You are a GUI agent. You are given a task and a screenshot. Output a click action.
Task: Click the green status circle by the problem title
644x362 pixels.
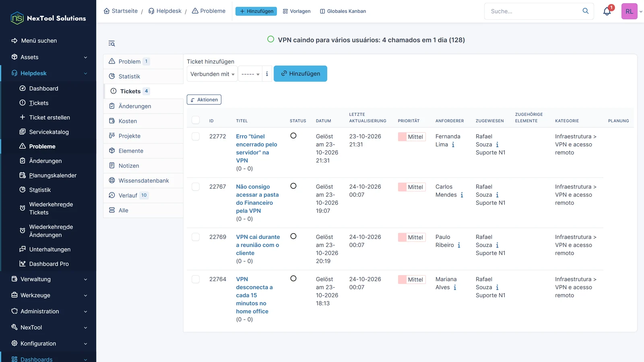pos(271,39)
